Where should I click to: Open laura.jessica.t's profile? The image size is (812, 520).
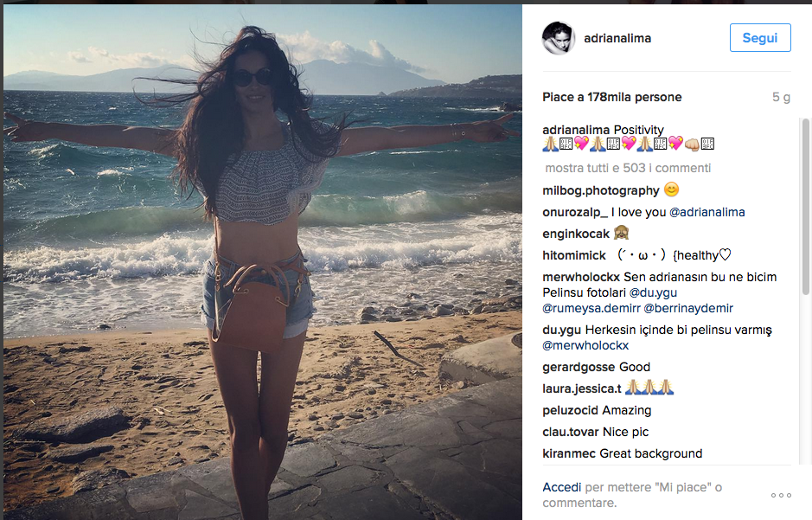point(582,388)
